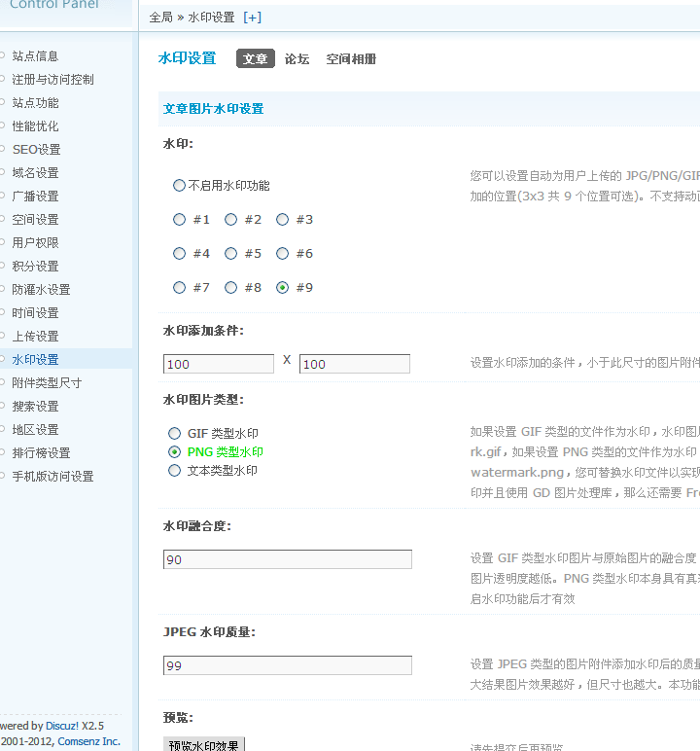Open 地区设置 in sidebar
This screenshot has width=700, height=751.
point(35,430)
